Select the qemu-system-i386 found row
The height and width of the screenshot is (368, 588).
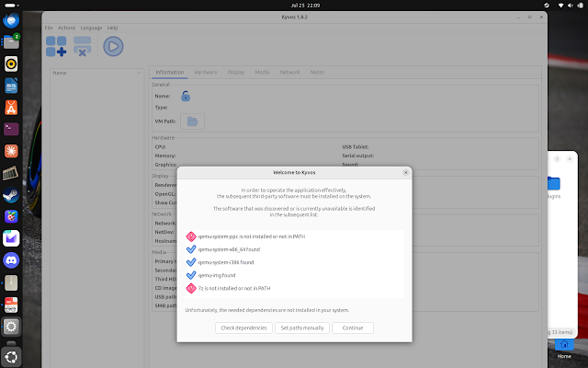294,262
